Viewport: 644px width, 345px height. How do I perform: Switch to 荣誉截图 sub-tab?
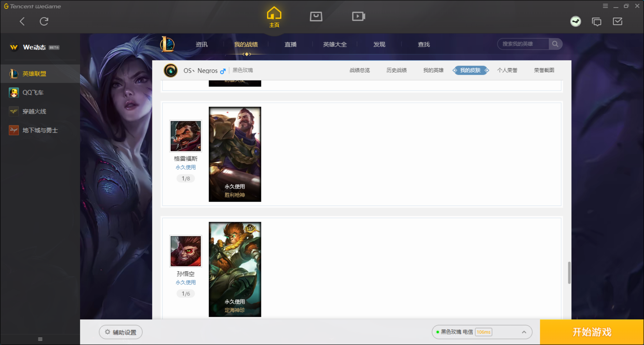point(544,70)
